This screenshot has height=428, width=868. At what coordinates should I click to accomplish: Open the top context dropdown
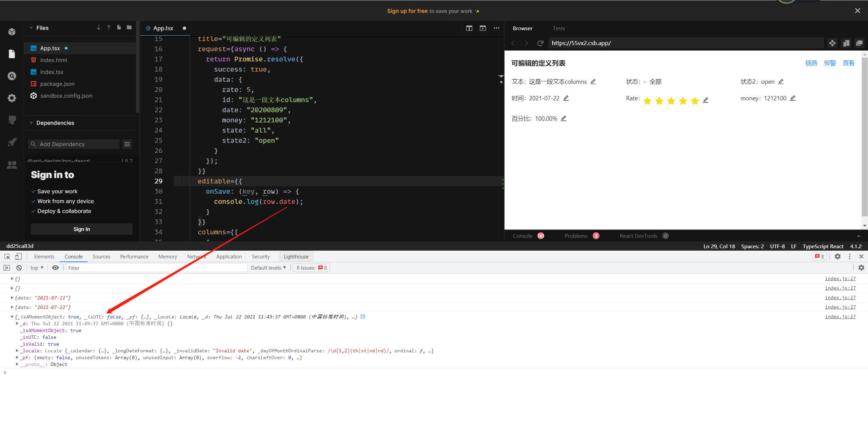(x=37, y=268)
